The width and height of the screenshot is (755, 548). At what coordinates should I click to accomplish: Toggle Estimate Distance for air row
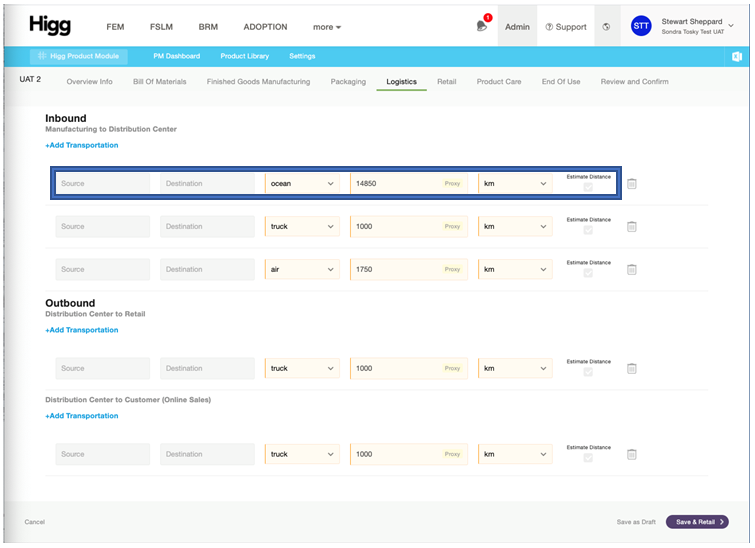pos(588,273)
